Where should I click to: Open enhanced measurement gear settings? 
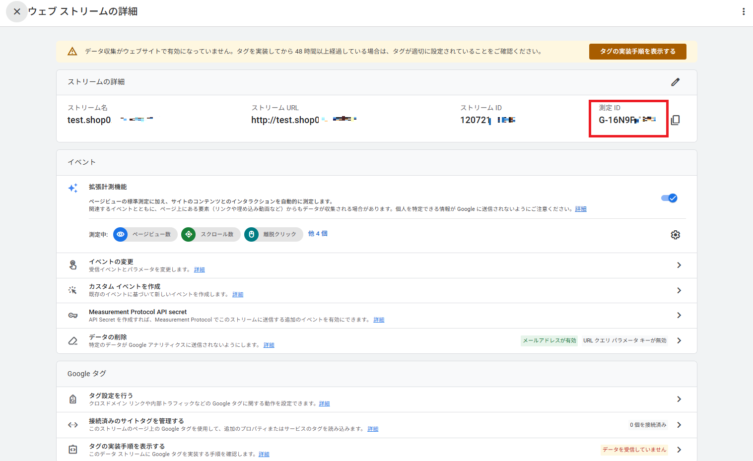[675, 234]
